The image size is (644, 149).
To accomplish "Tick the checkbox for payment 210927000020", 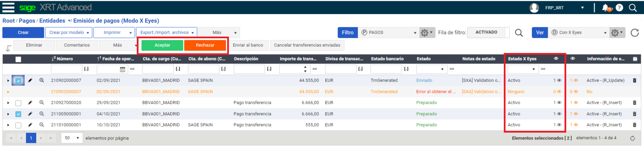I will (18, 103).
